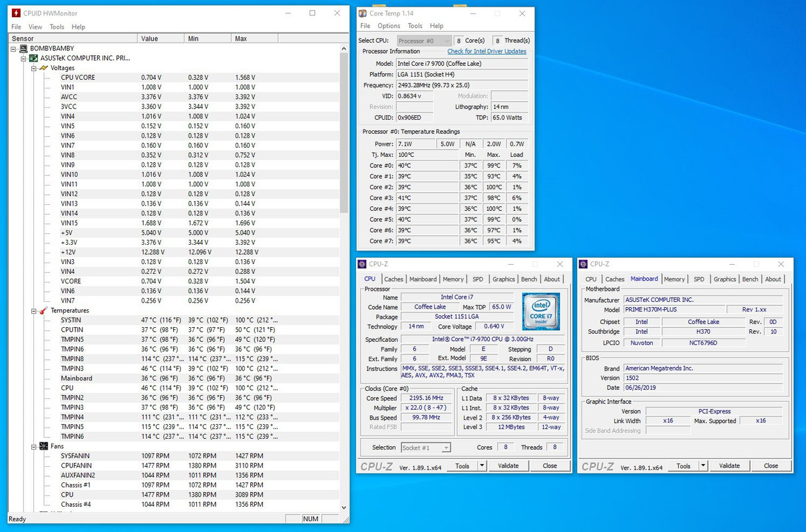
Task: Click Close button in CPU-Z mainboard window
Action: tap(771, 465)
